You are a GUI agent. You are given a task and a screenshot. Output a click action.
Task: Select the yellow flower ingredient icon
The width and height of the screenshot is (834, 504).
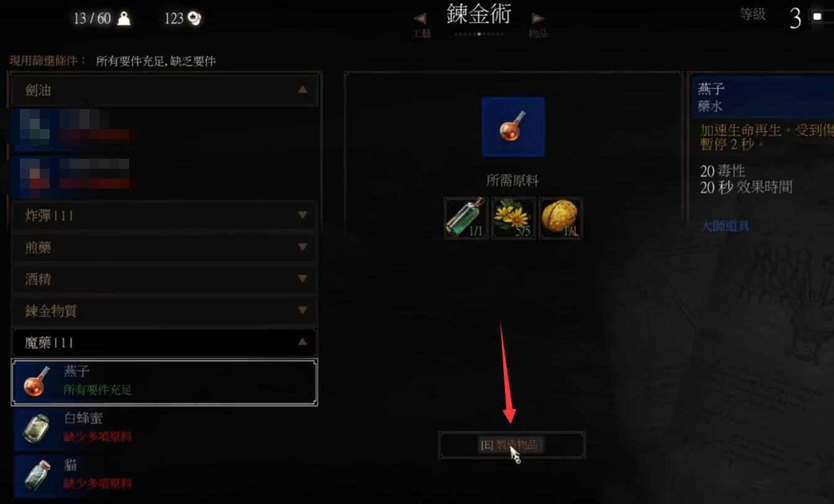tap(514, 218)
